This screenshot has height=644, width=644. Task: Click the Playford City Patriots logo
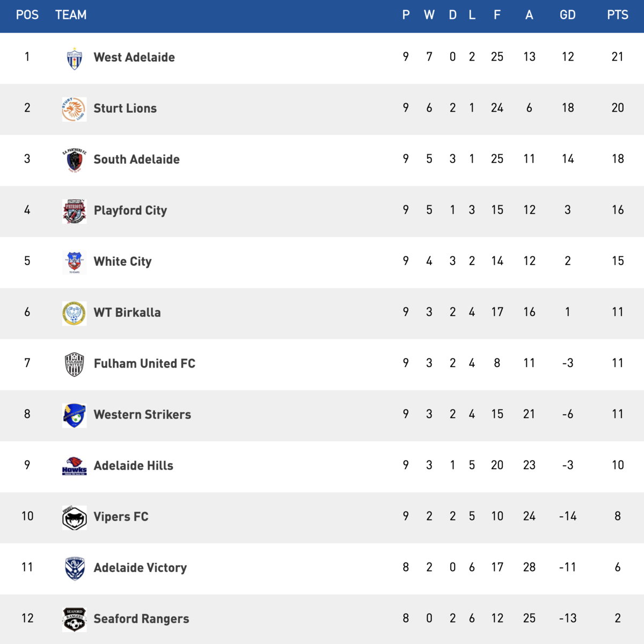tap(74, 211)
